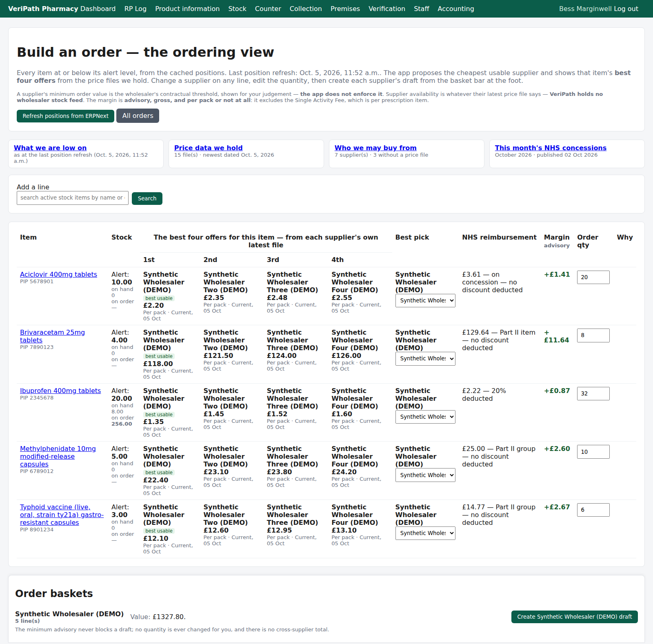Create the Synthetic Wholesaler (DEMO) draft
This screenshot has width=653, height=644.
[x=574, y=617]
